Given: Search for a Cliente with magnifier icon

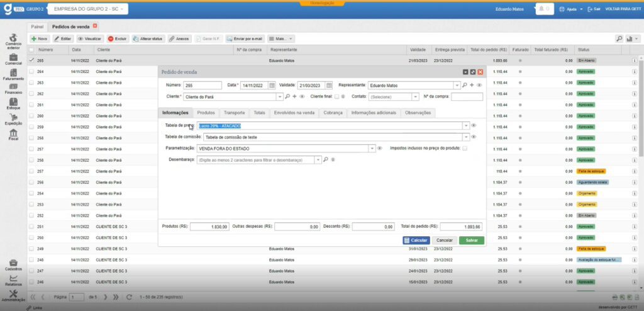Looking at the screenshot, I should click(287, 97).
